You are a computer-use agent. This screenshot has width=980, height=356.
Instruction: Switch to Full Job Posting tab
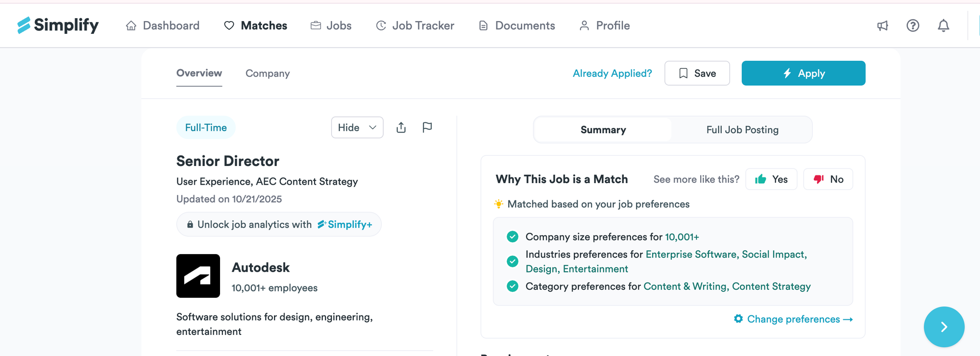742,130
